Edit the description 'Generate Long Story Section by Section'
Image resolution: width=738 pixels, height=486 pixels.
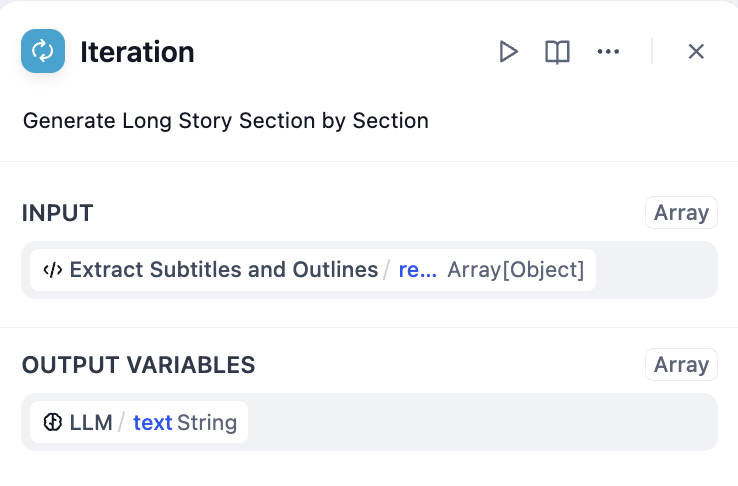click(x=226, y=121)
